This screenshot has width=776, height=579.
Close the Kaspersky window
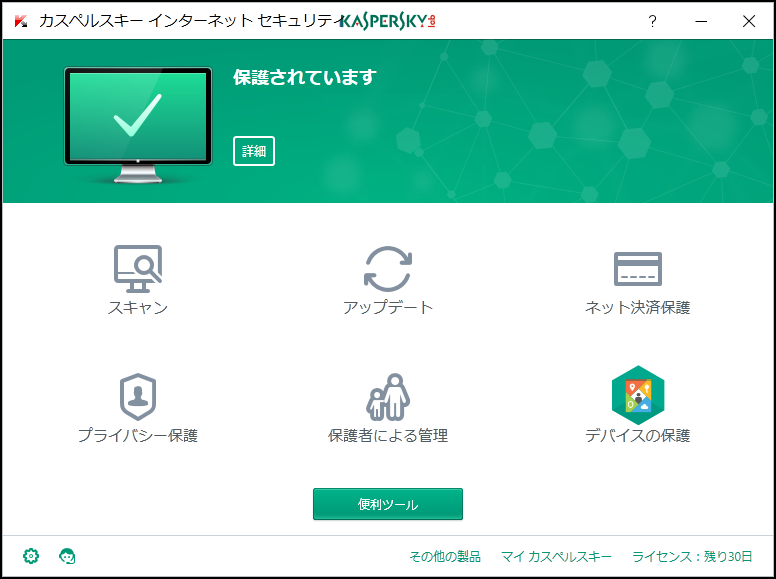click(x=749, y=21)
